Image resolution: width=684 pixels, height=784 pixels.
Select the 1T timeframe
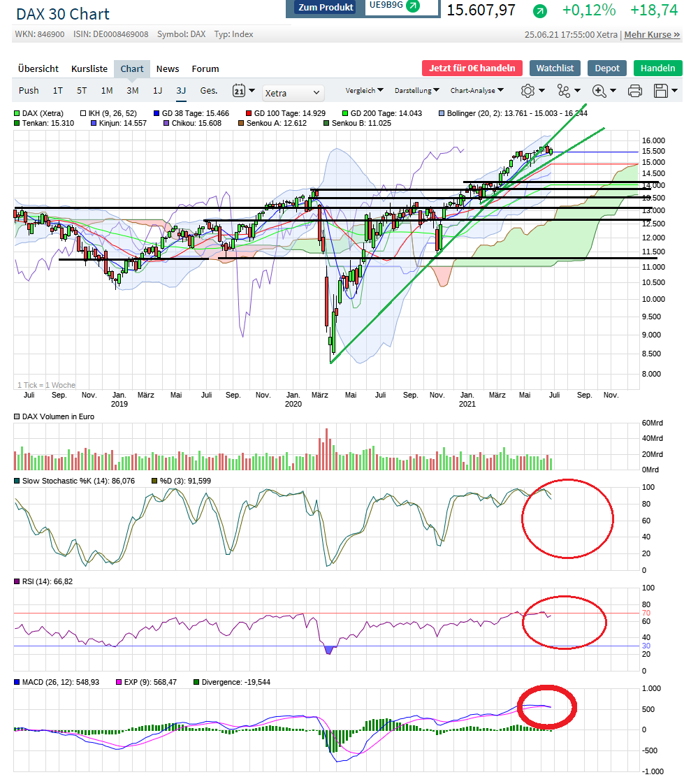point(59,90)
